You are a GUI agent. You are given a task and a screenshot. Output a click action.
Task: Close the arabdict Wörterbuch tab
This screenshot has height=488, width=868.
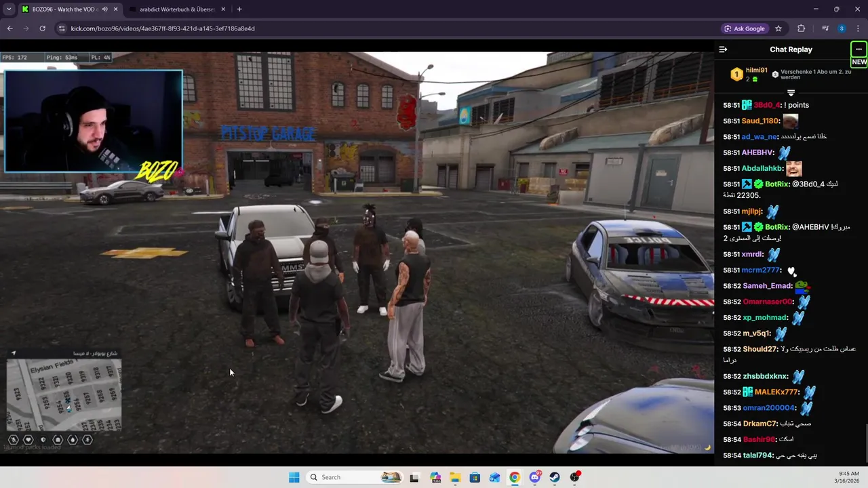click(x=223, y=9)
